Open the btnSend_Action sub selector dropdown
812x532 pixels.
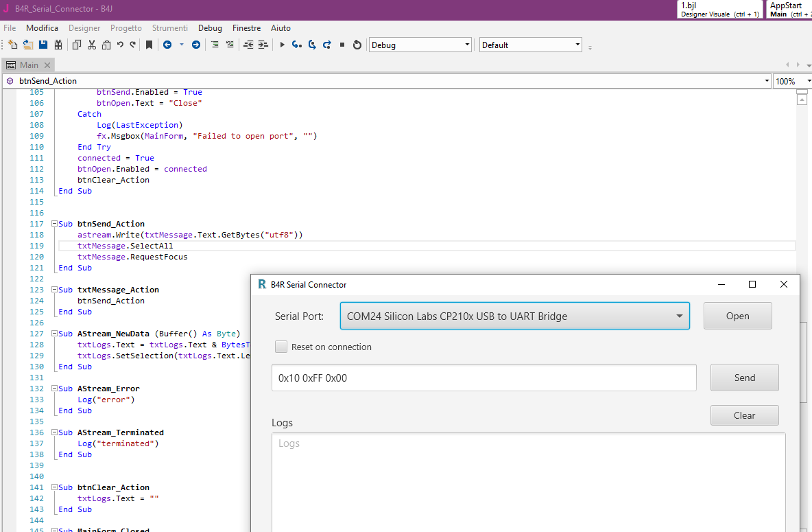(x=767, y=81)
